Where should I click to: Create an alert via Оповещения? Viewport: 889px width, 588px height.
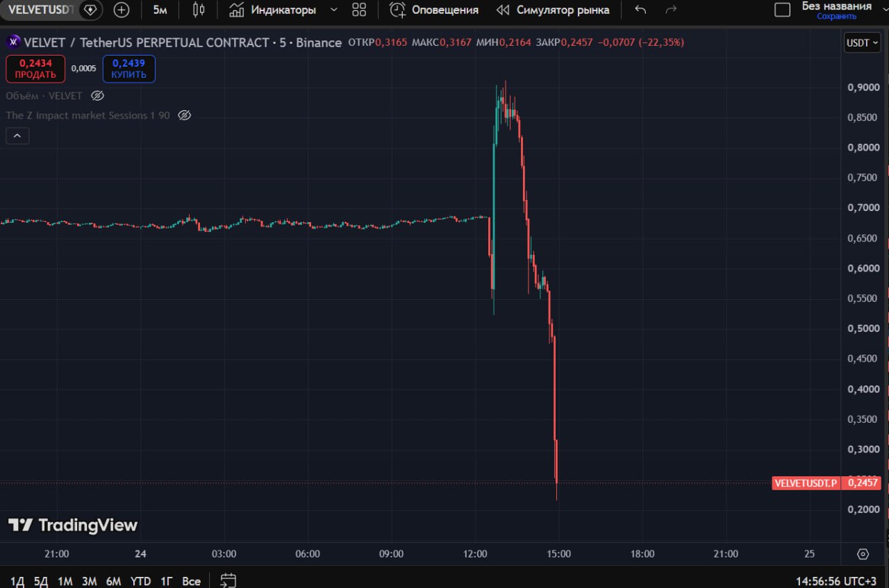434,10
